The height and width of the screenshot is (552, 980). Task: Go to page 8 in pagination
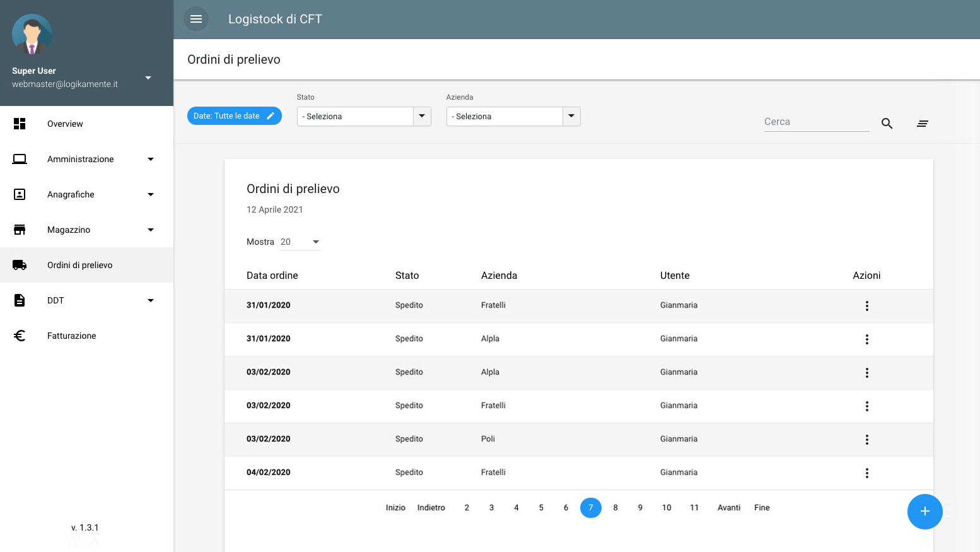point(615,508)
